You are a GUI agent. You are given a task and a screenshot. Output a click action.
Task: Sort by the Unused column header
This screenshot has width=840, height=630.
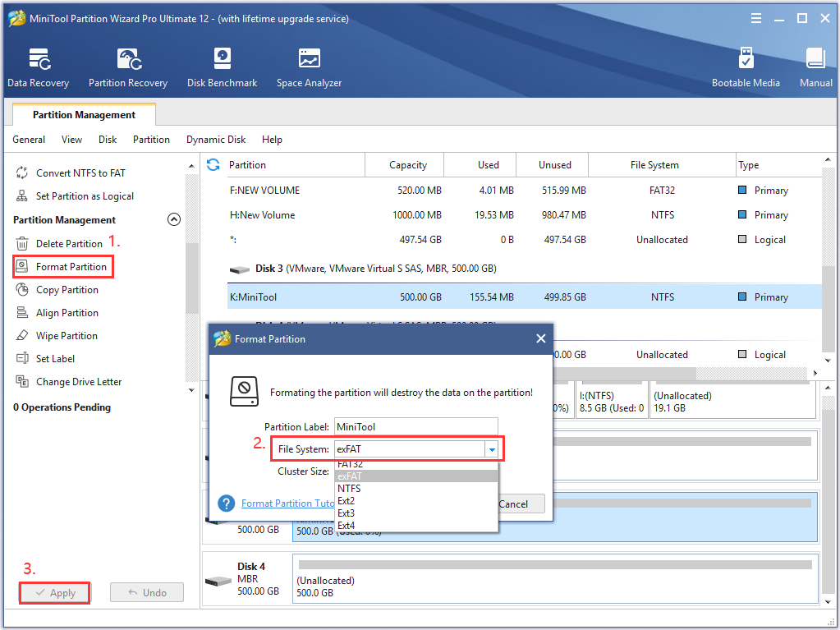click(x=553, y=165)
